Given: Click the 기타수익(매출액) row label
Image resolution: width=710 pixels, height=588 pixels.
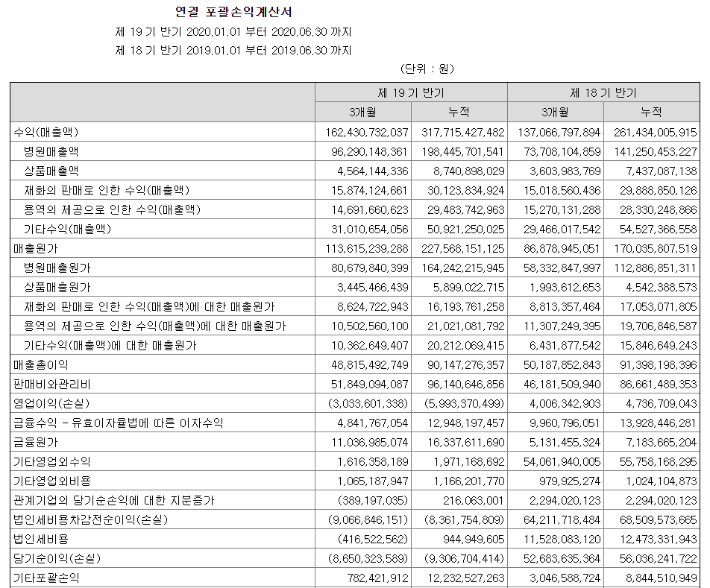Looking at the screenshot, I should coord(67,230).
